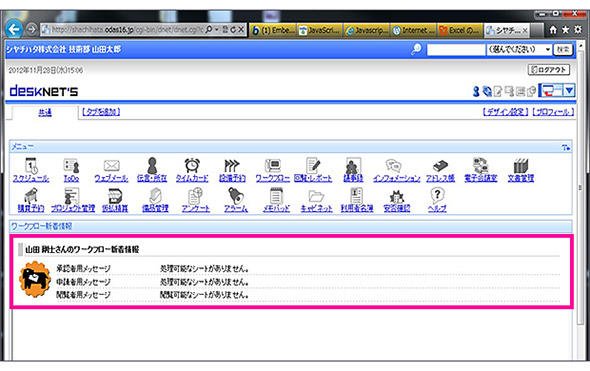Open the (選んでください) search dropdown

coord(519,49)
